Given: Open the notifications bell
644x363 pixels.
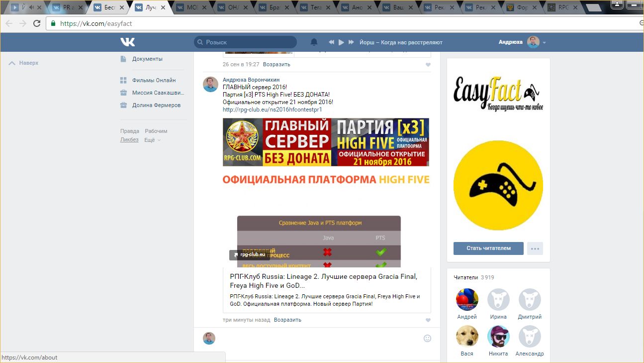Looking at the screenshot, I should point(314,42).
